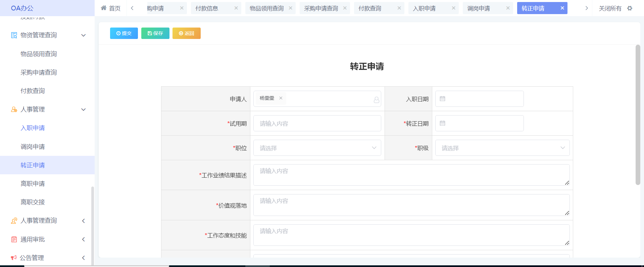Open the 转正日期 calendar date field
The image size is (644, 267).
click(x=479, y=123)
